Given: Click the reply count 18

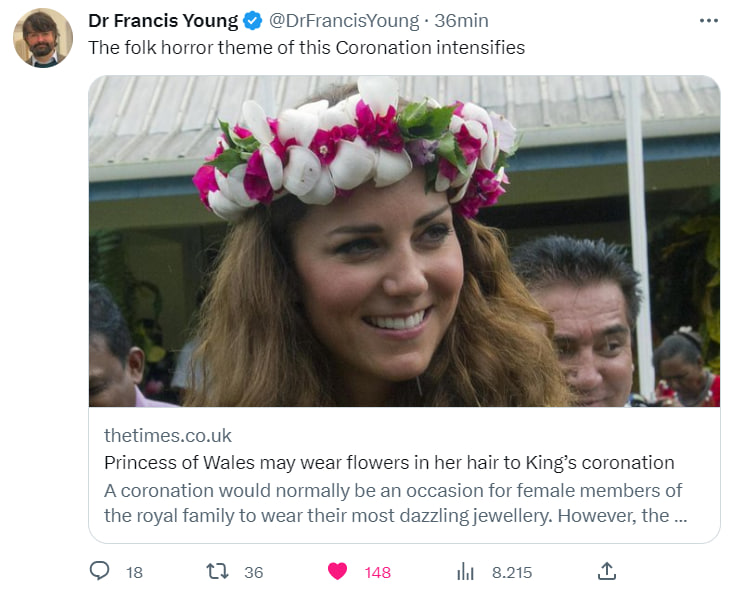Looking at the screenshot, I should click(x=134, y=572).
